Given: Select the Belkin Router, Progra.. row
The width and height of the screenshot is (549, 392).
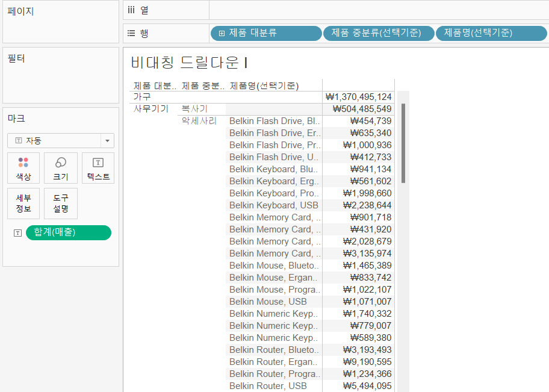Looking at the screenshot, I should [x=274, y=374].
